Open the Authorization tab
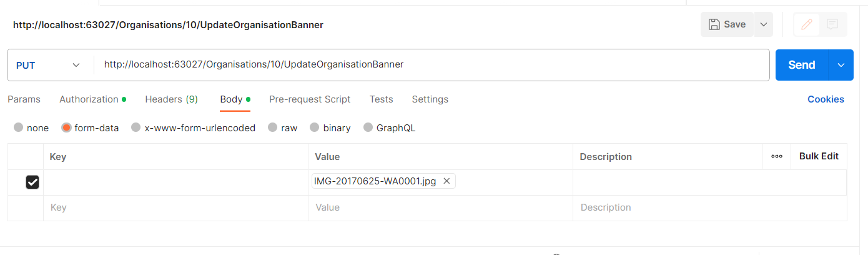The width and height of the screenshot is (868, 255). click(89, 99)
